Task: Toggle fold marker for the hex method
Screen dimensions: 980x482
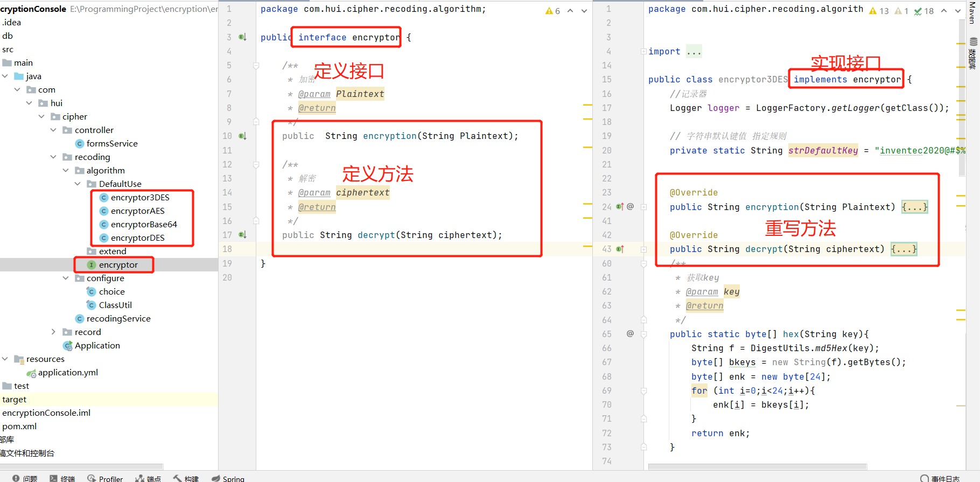Action: click(643, 334)
